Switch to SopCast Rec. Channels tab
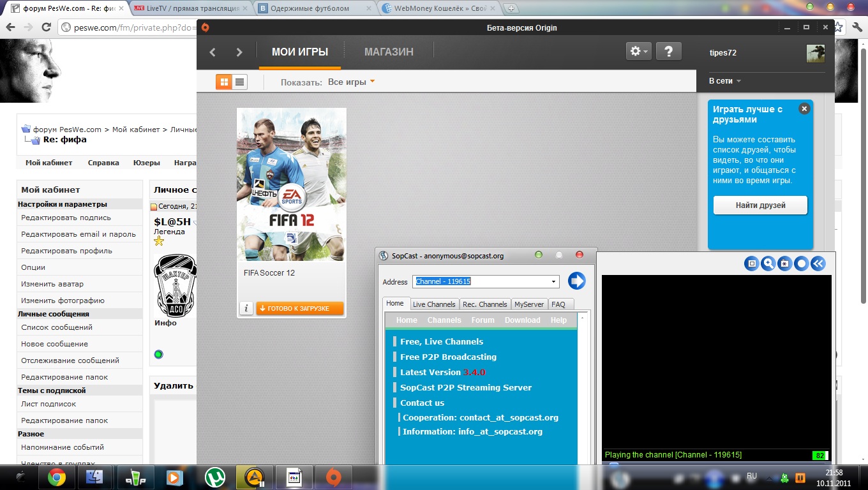 485,304
